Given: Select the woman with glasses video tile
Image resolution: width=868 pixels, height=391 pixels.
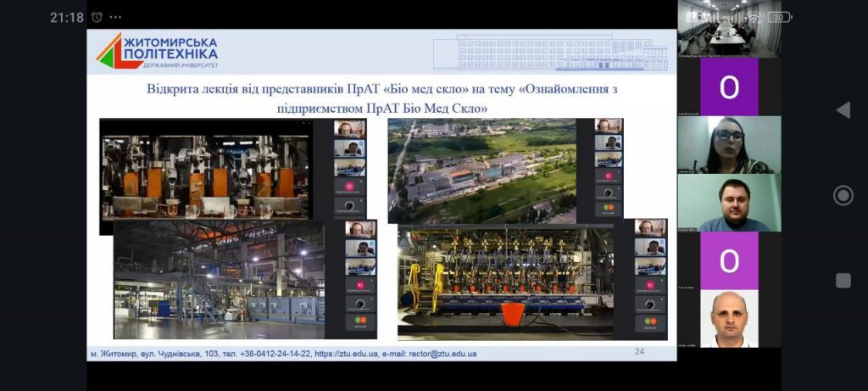Looking at the screenshot, I should point(729,145).
